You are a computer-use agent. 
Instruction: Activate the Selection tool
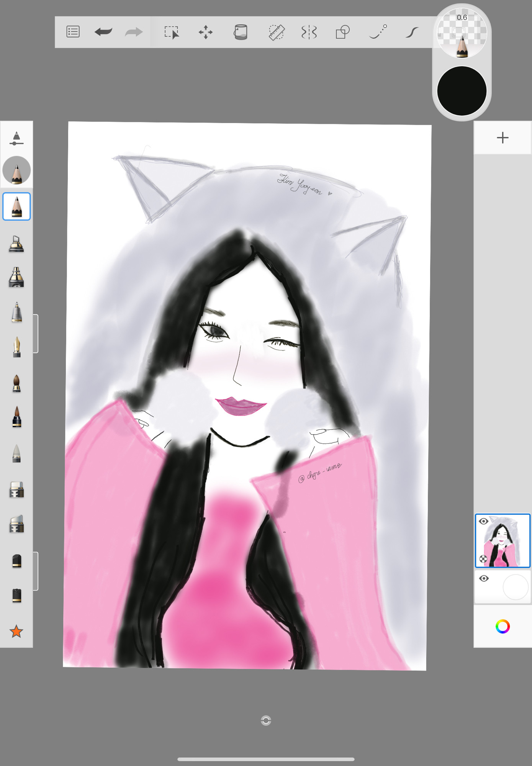point(172,32)
